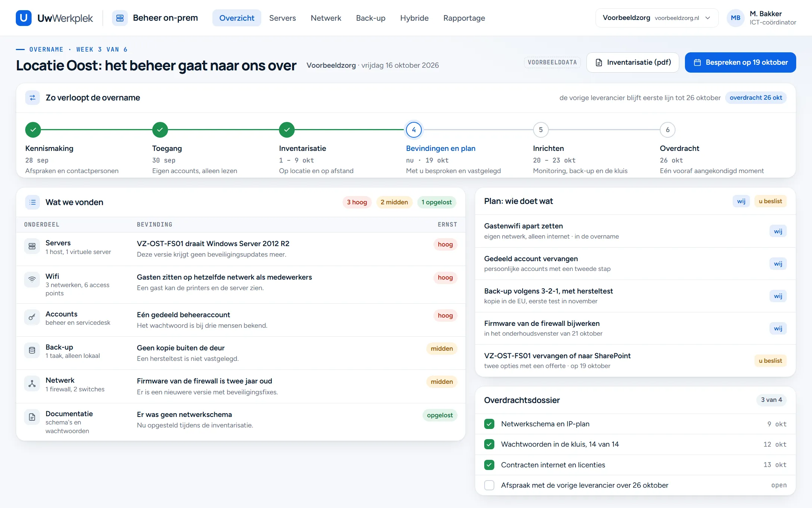Open the Servers tab
The image size is (812, 508).
coord(282,18)
